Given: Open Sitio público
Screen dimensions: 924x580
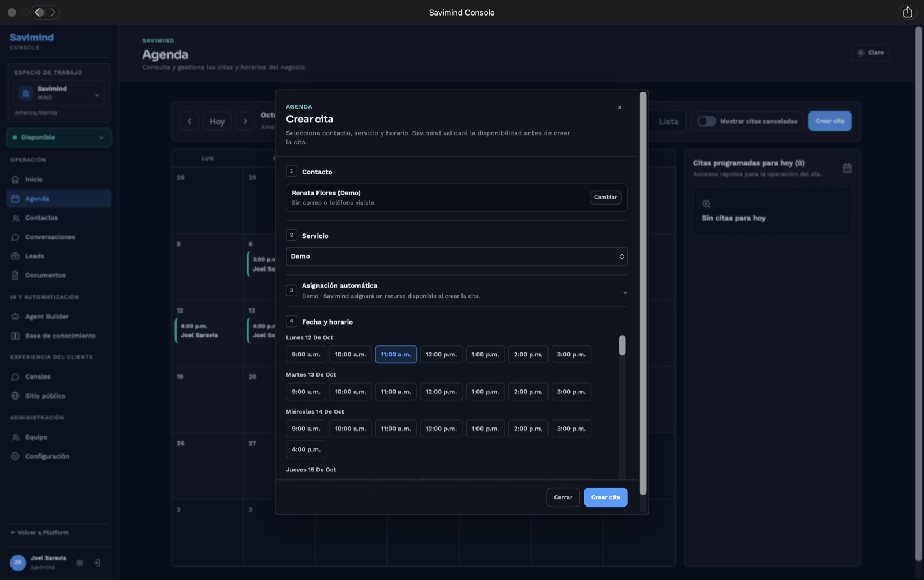Looking at the screenshot, I should click(x=59, y=396).
